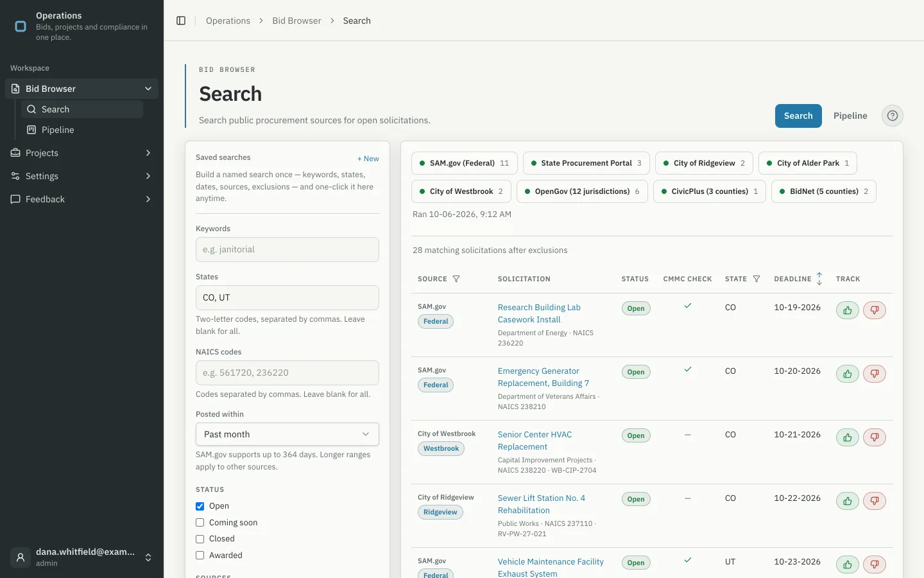Expand the Projects sidebar section
This screenshot has height=578, width=924.
(x=82, y=153)
